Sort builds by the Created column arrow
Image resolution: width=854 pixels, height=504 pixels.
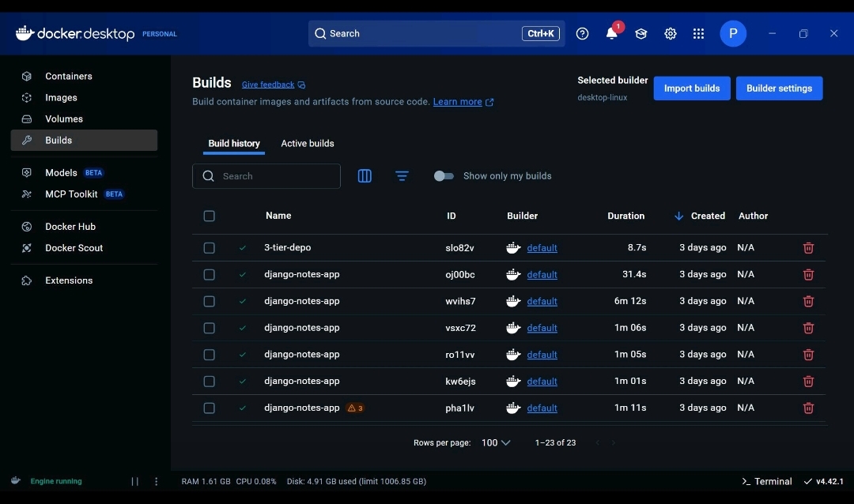678,216
